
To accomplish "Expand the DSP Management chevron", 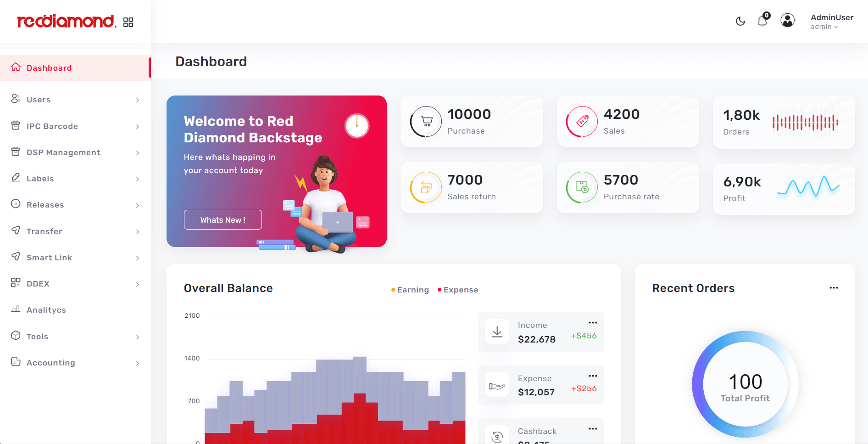I will (x=138, y=153).
